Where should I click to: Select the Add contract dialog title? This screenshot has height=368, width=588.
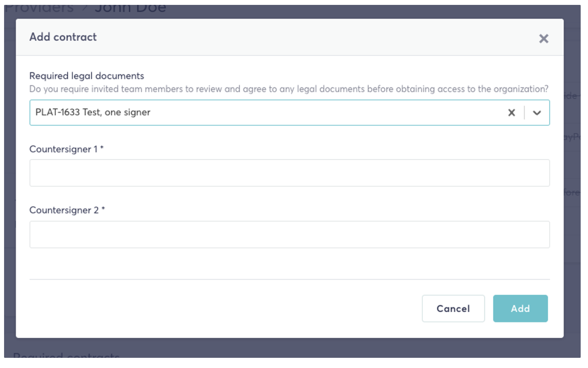(63, 37)
